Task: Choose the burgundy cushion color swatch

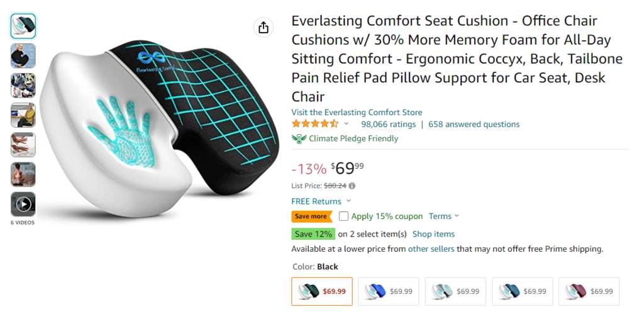Action: [589, 291]
